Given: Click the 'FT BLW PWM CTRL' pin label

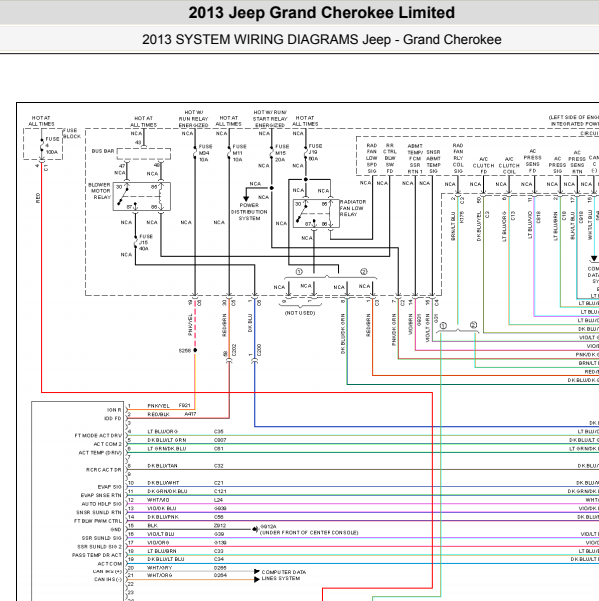Looking at the screenshot, I should click(98, 521).
